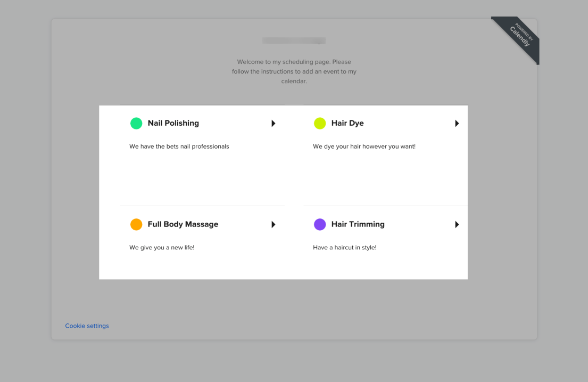Click the purple Hair Trimming color dot
Viewport: 588px width, 382px height.
pyautogui.click(x=320, y=224)
